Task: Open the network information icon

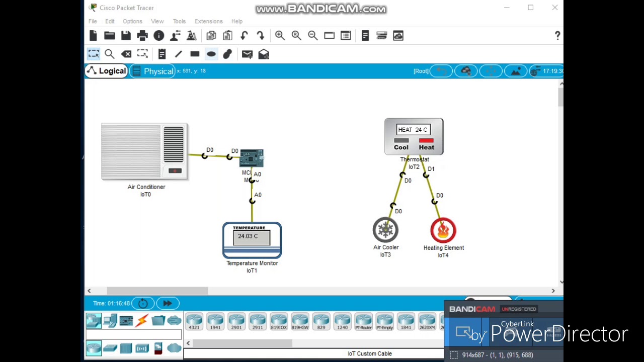Action: [158, 36]
